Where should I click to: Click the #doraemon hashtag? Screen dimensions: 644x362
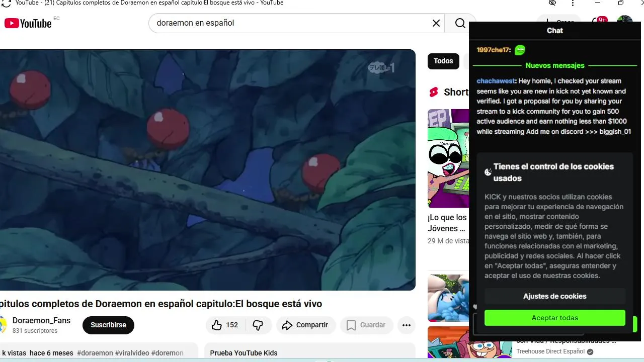click(x=95, y=353)
